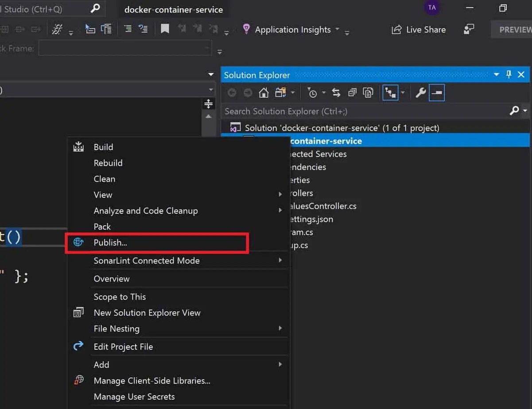Click Collapse All icon in Solution Explorer
Image resolution: width=532 pixels, height=409 pixels.
pos(352,93)
